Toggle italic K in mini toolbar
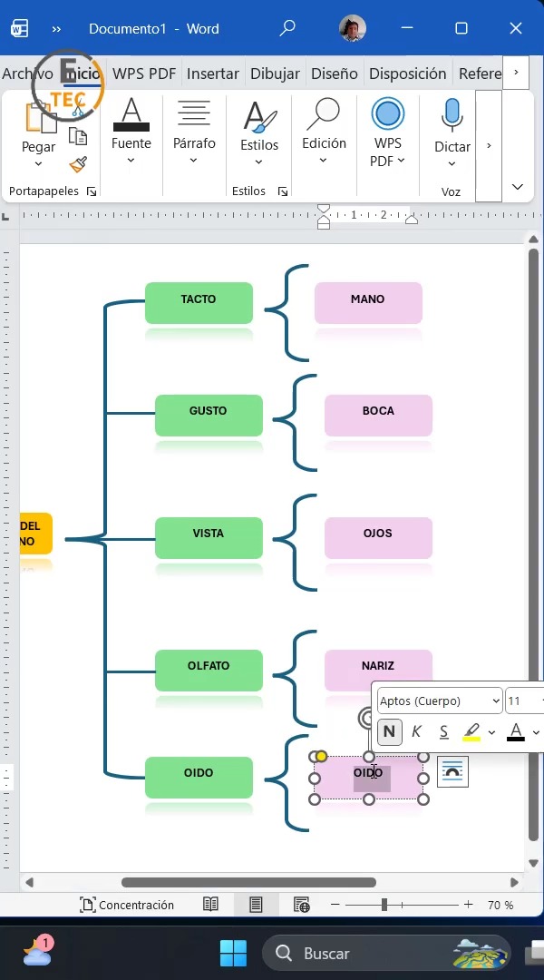544x980 pixels. click(416, 731)
